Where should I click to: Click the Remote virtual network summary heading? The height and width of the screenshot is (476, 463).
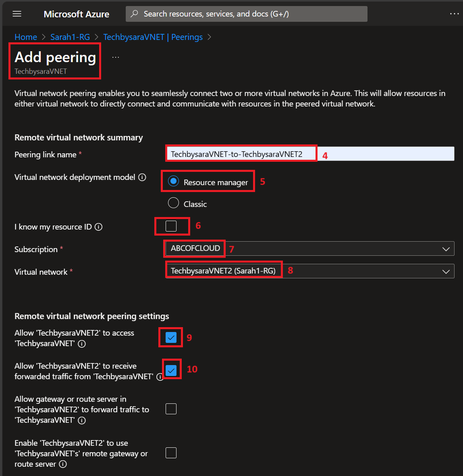tap(79, 138)
